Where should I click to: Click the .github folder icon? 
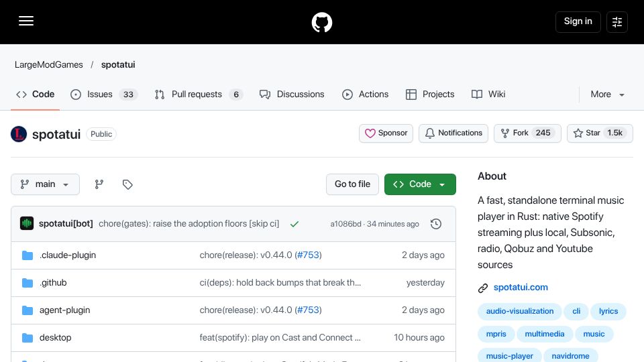coord(27,283)
